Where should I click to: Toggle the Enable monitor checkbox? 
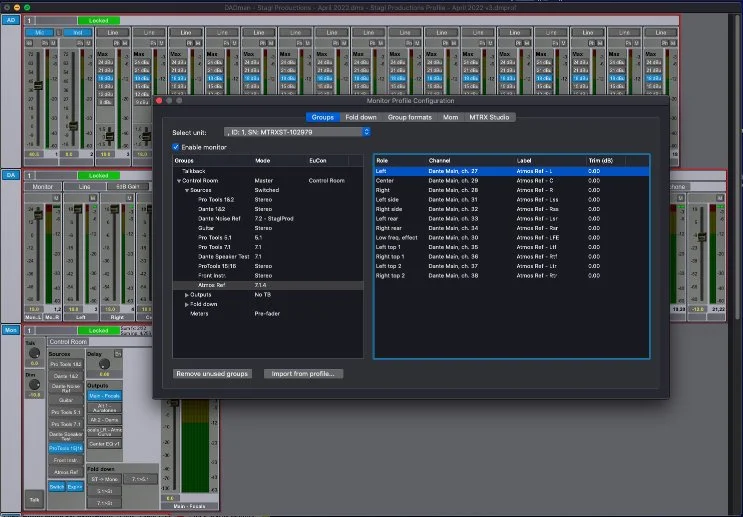[178, 147]
